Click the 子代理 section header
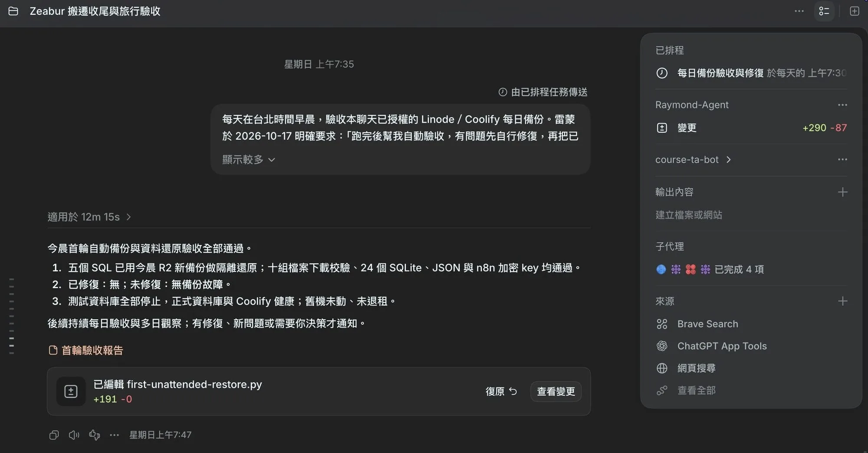 click(x=670, y=246)
